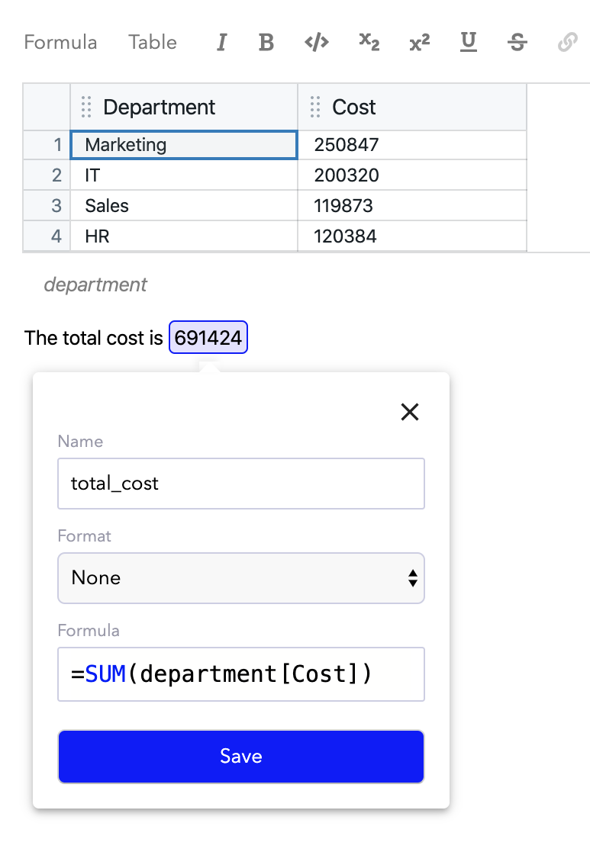
Task: Select the Marketing cell
Action: coord(184,145)
